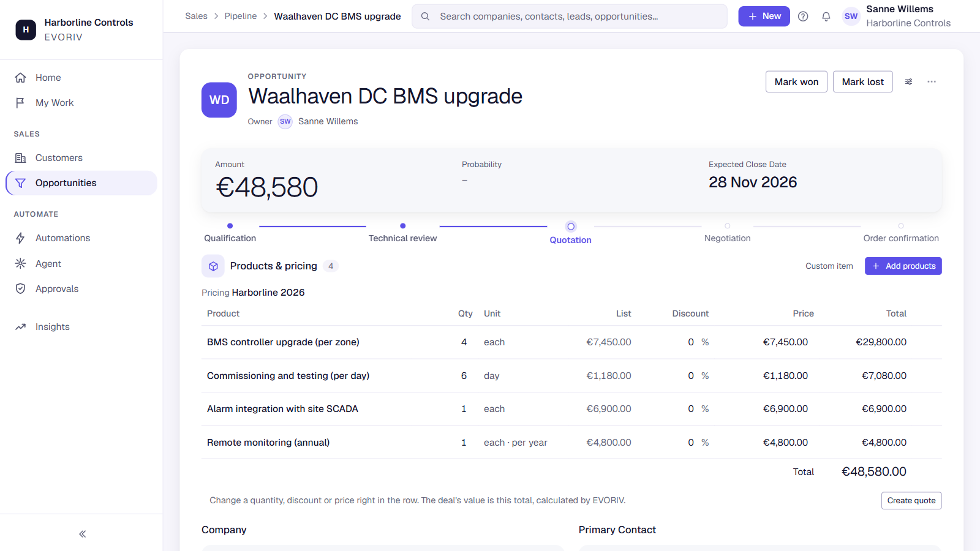Click the SW user avatar in header

[851, 17]
